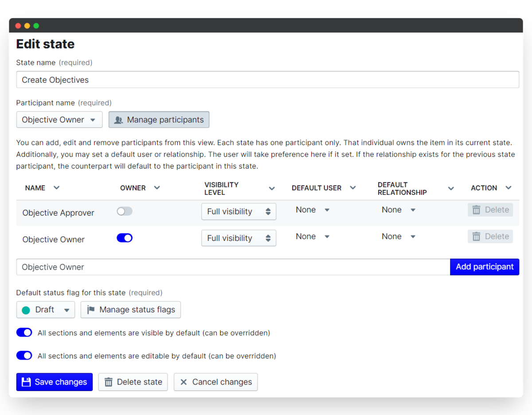Enable the owner toggle for Objective Approver
Image resolution: width=532 pixels, height=415 pixels.
[x=125, y=212]
